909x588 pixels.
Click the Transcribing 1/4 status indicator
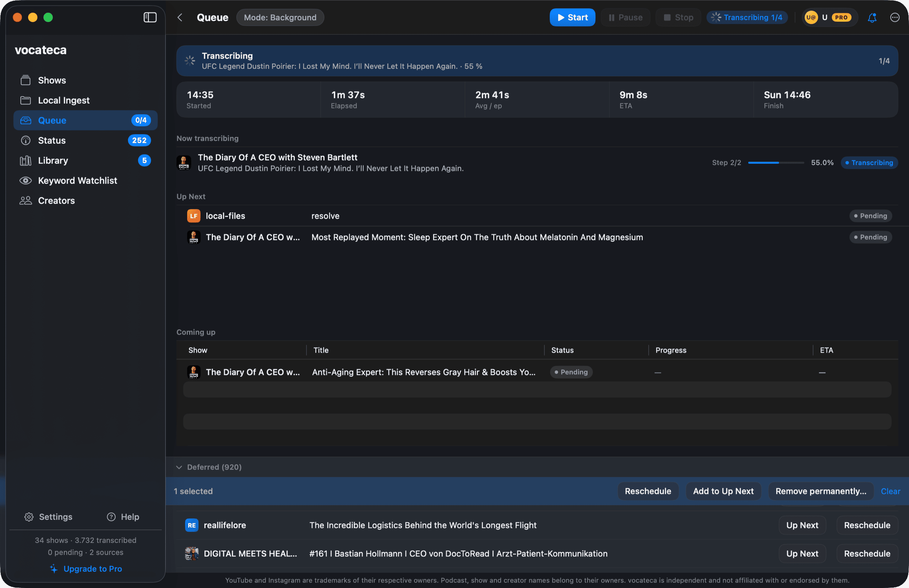[x=747, y=17]
